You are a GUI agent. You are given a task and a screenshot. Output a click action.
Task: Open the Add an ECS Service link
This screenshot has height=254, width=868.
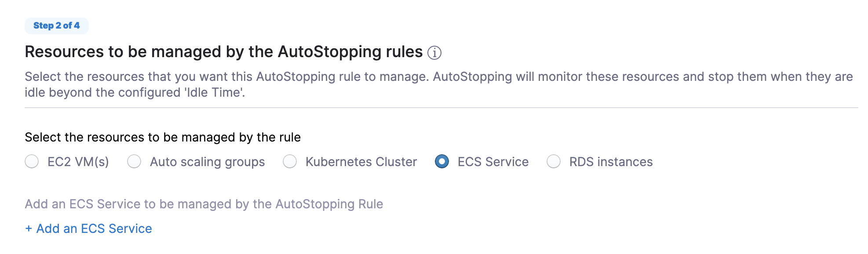click(x=88, y=229)
